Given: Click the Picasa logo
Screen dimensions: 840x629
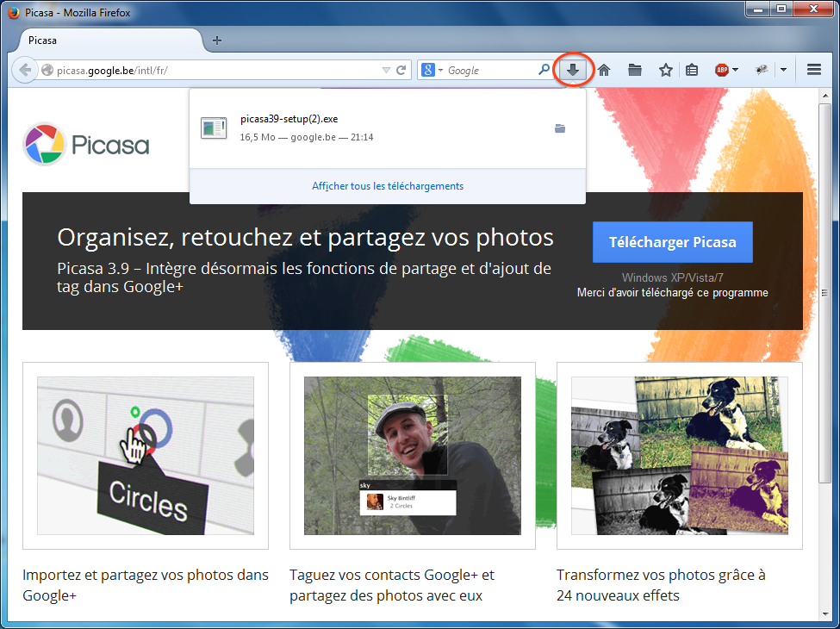Looking at the screenshot, I should click(x=86, y=144).
